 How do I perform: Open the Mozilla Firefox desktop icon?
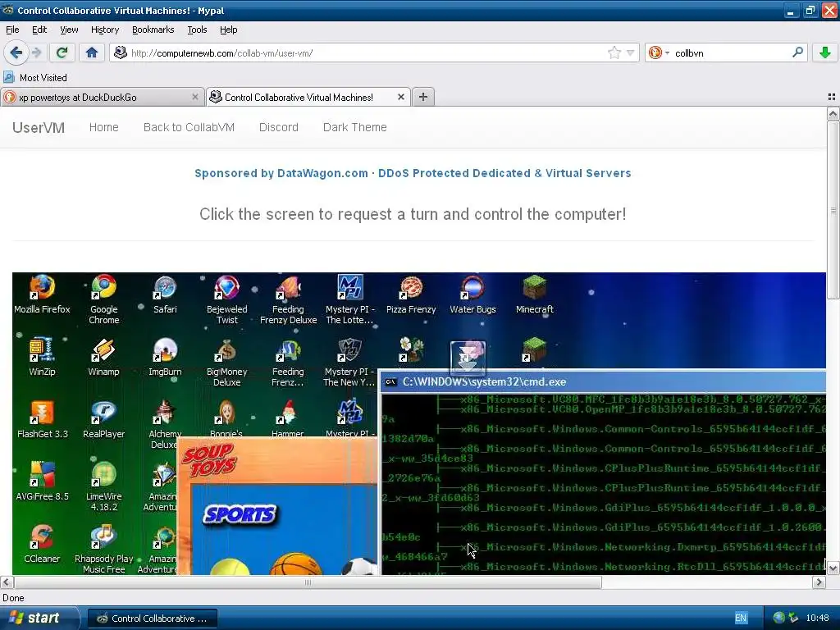tap(42, 294)
